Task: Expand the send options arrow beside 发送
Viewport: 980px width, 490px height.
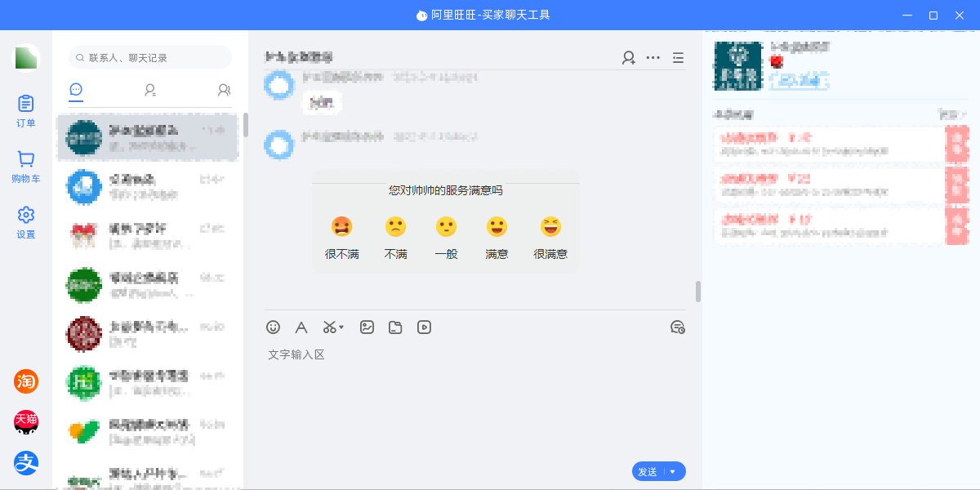Action: (x=673, y=472)
